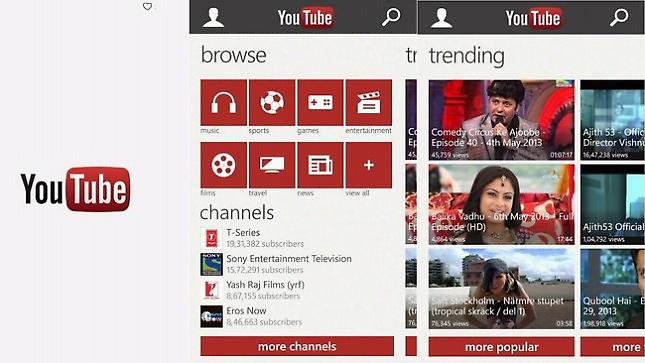Click the large YouTube logo on left
645x363 pixels.
[x=76, y=189]
